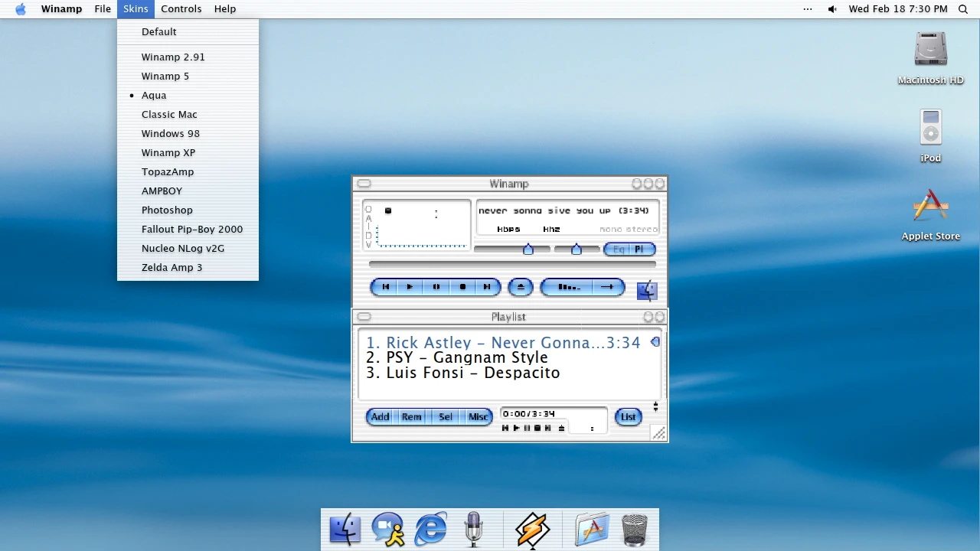Image resolution: width=980 pixels, height=551 pixels.
Task: Pause the song using the main Pause button
Action: point(436,287)
